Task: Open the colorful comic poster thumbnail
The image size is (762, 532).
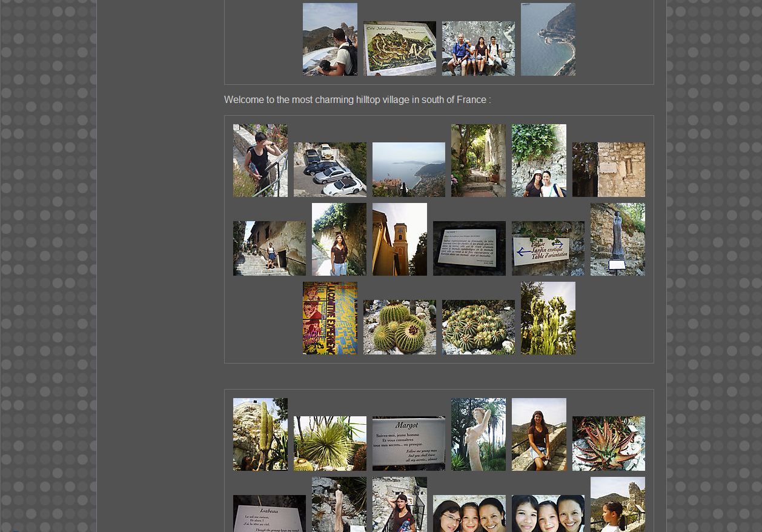Action: point(330,318)
